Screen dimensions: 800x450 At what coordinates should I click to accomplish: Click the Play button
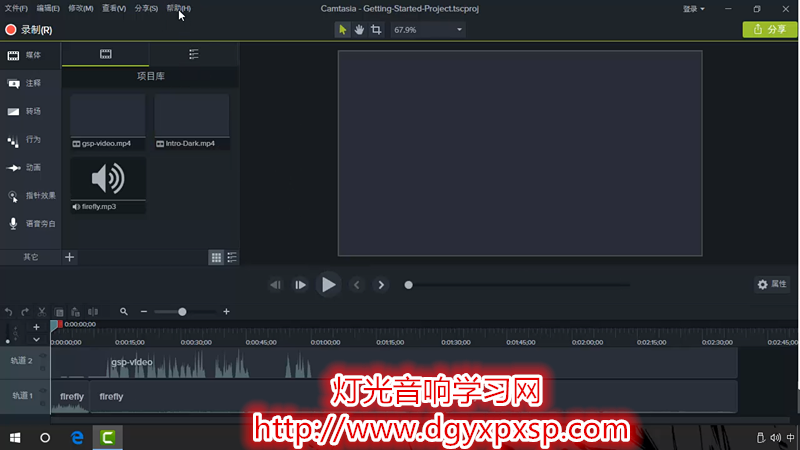[x=328, y=285]
